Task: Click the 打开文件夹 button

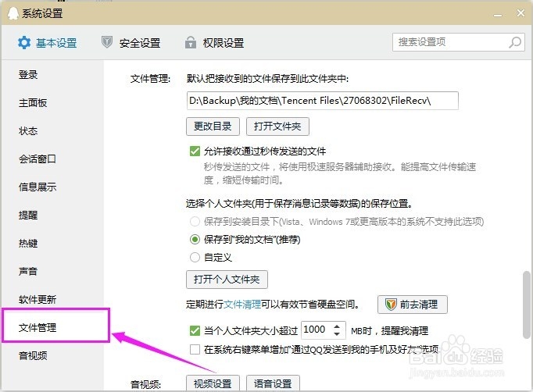Action: 277,127
